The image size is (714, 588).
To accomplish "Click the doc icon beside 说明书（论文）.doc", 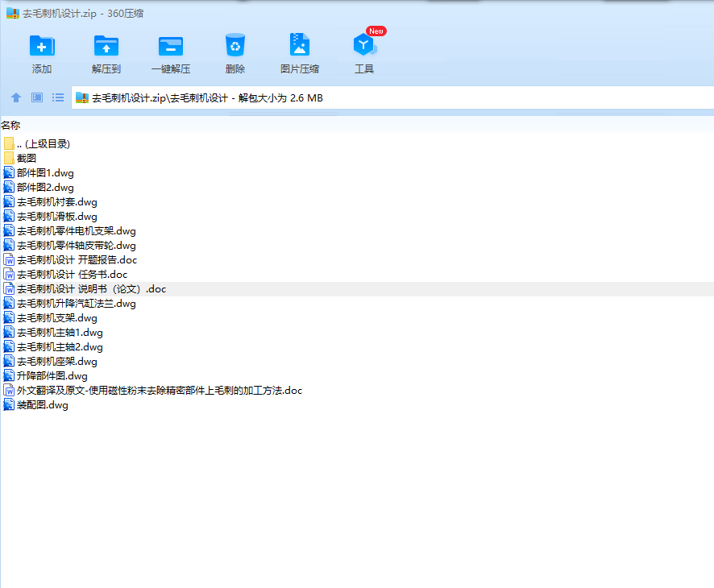I will pos(9,288).
